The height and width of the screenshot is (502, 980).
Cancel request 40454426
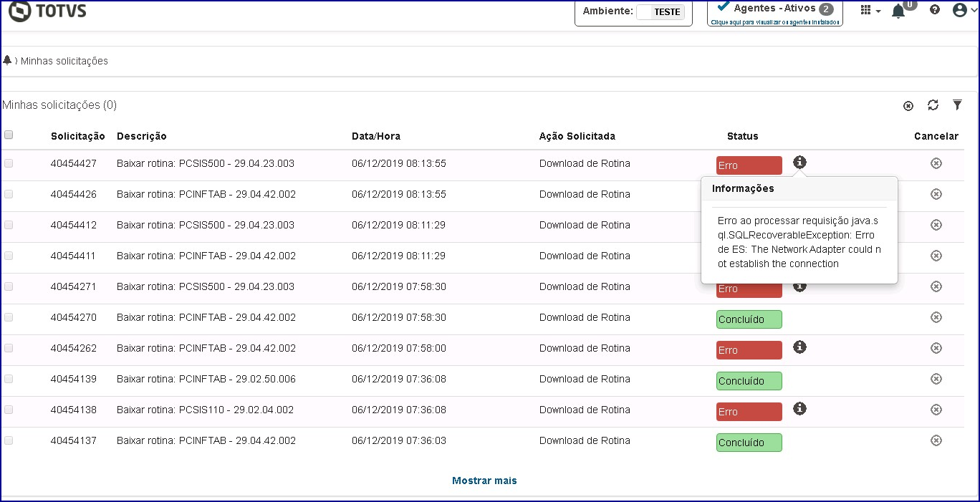936,194
